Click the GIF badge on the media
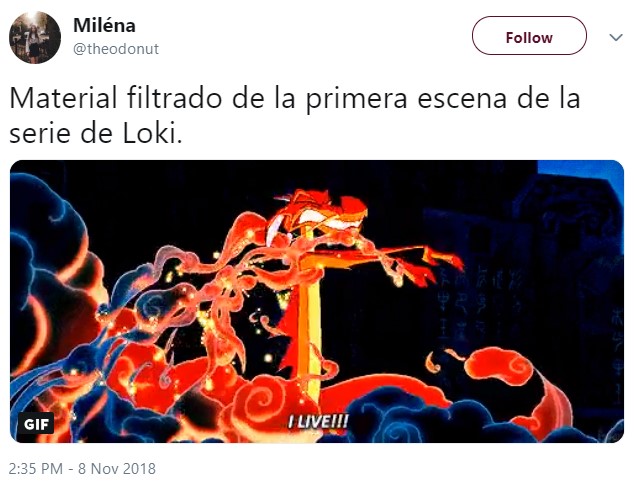637x491 pixels. tap(36, 424)
